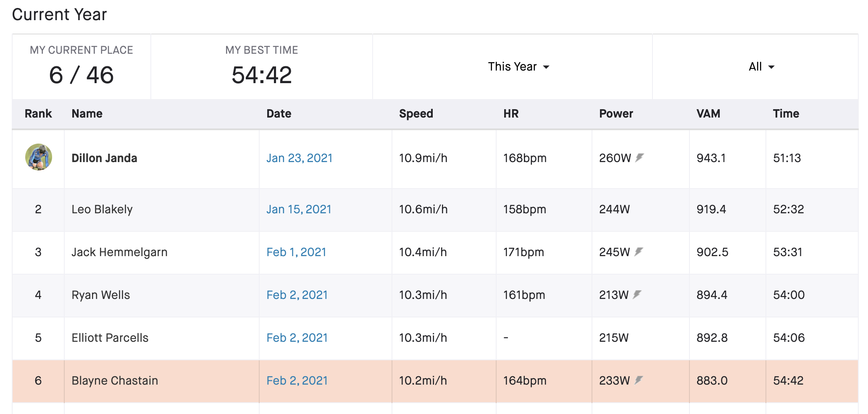This screenshot has width=868, height=414.
Task: Select the name Blayne Chastain
Action: pyautogui.click(x=115, y=380)
